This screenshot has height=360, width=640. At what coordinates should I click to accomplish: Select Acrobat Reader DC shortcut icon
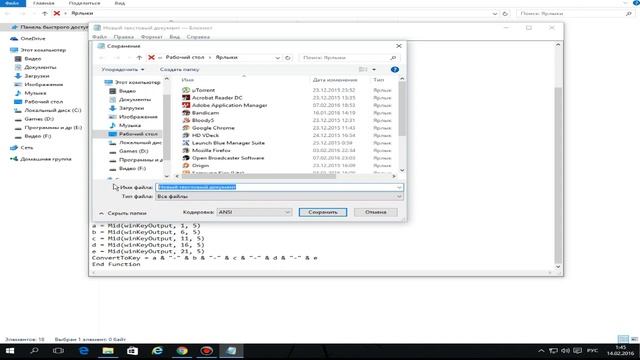point(186,98)
